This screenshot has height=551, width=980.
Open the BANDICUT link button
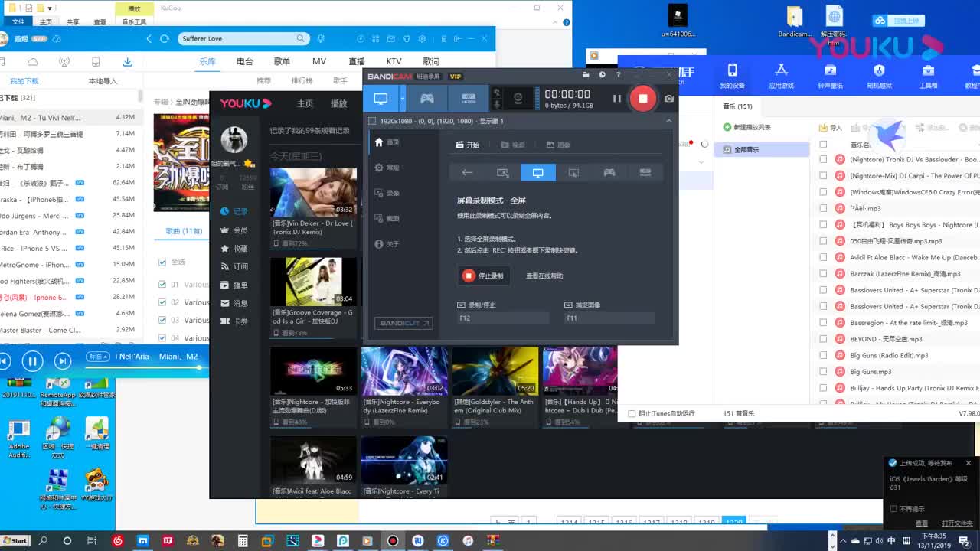pyautogui.click(x=403, y=324)
